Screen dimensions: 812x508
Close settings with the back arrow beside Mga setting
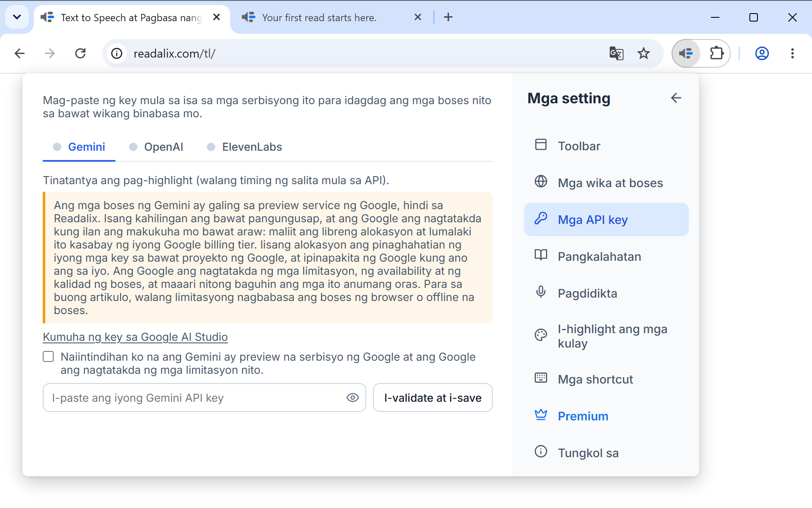pos(676,98)
